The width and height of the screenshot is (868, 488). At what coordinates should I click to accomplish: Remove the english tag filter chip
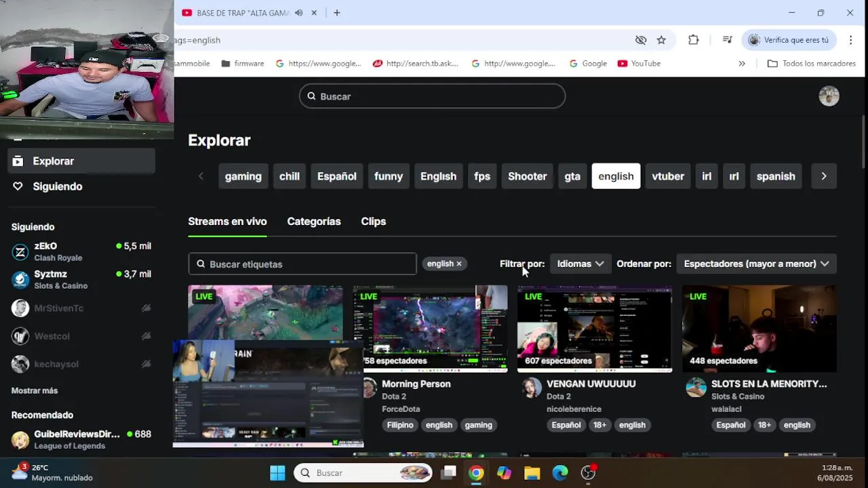coord(459,264)
